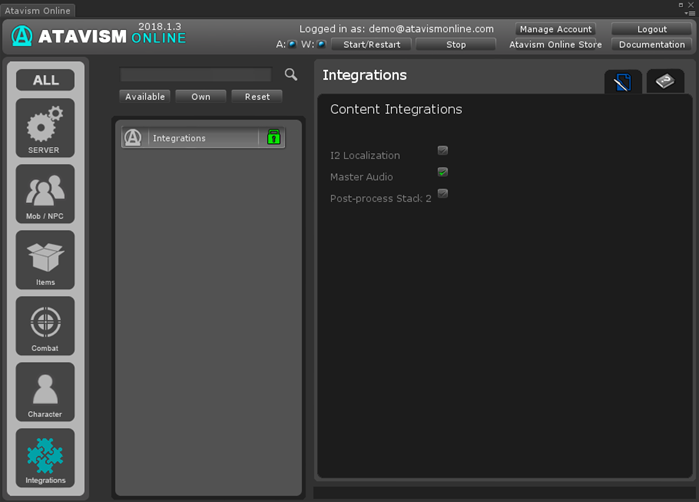Image resolution: width=699 pixels, height=502 pixels.
Task: Click the ALL category button
Action: tap(45, 80)
